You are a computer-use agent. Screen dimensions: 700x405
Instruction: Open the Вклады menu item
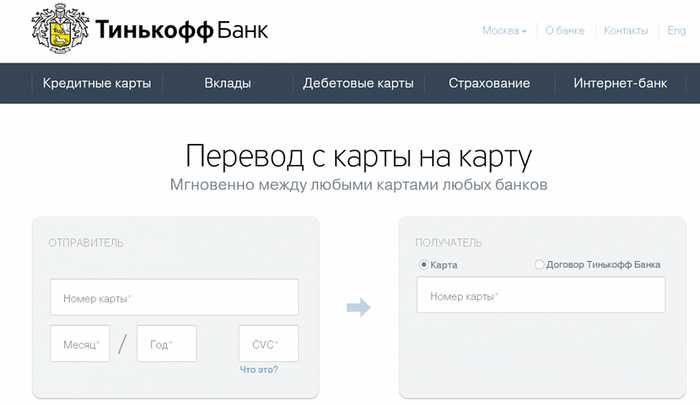point(228,83)
